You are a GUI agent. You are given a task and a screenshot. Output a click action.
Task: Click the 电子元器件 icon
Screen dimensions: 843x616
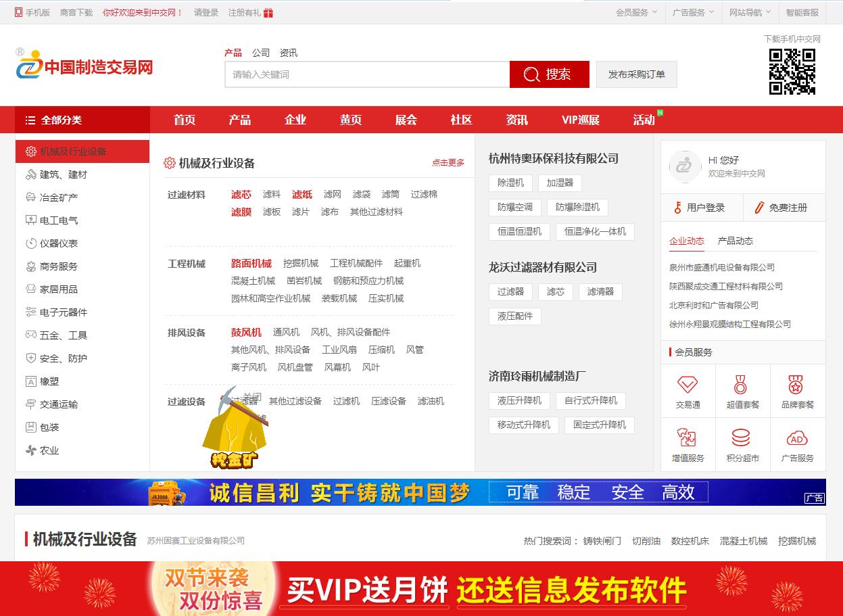tap(30, 312)
